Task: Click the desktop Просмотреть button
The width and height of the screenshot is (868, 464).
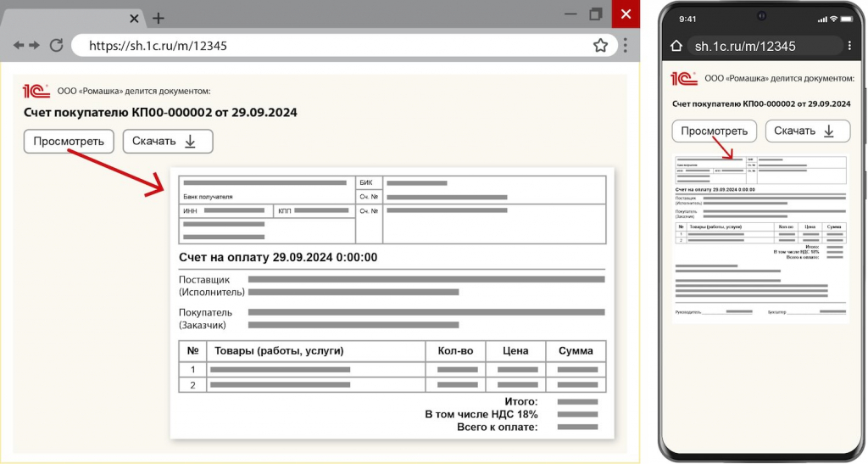Action: pos(69,141)
